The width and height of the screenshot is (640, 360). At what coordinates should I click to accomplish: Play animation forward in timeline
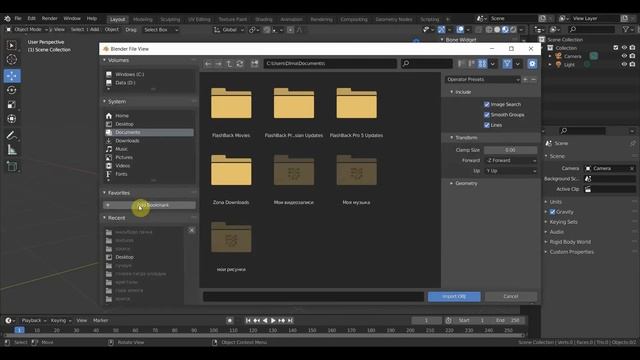(x=273, y=321)
